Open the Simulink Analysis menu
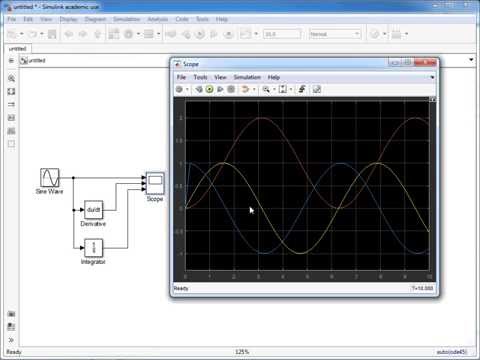This screenshot has height=360, width=480. click(x=158, y=19)
